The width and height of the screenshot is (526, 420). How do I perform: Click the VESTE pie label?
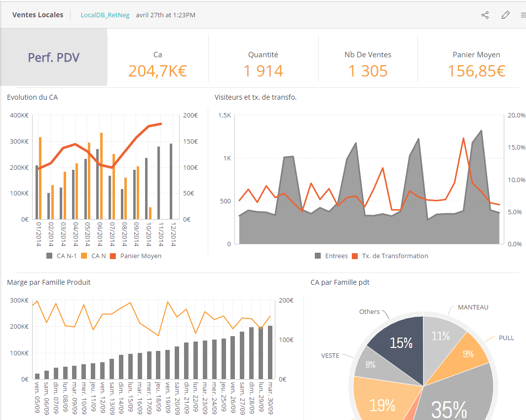[330, 355]
